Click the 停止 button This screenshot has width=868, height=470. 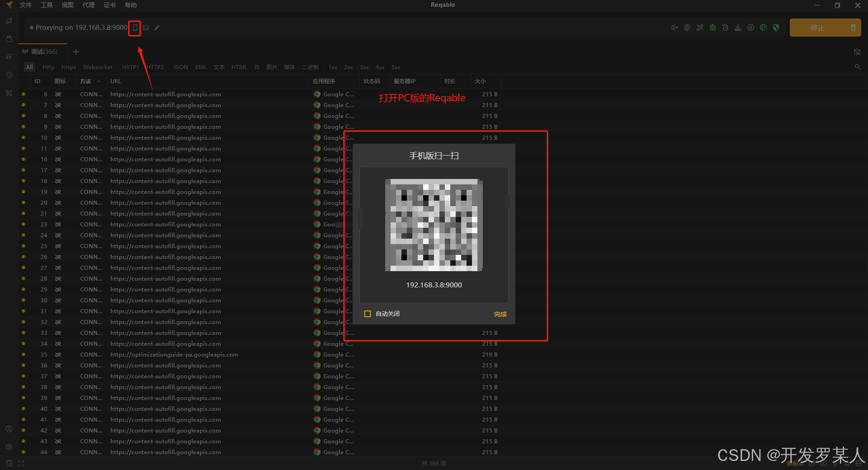tap(817, 28)
